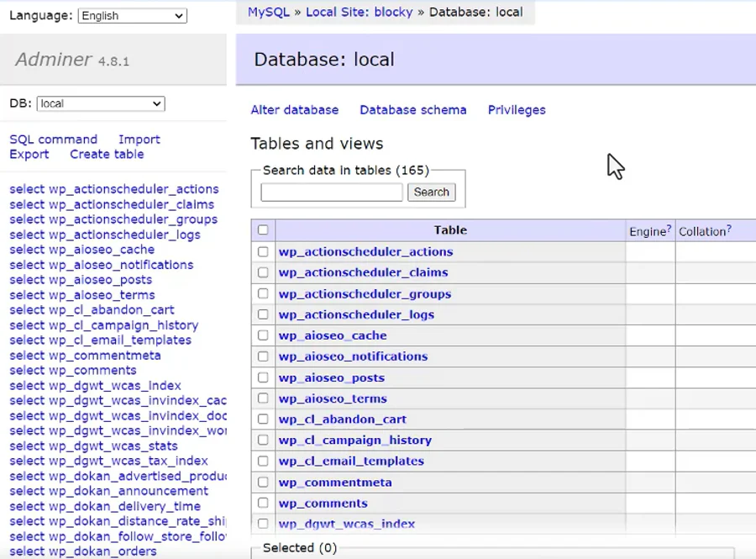Screen dimensions: 756x559
Task: Open wp_actionscheduler_claims table link
Action: point(364,272)
